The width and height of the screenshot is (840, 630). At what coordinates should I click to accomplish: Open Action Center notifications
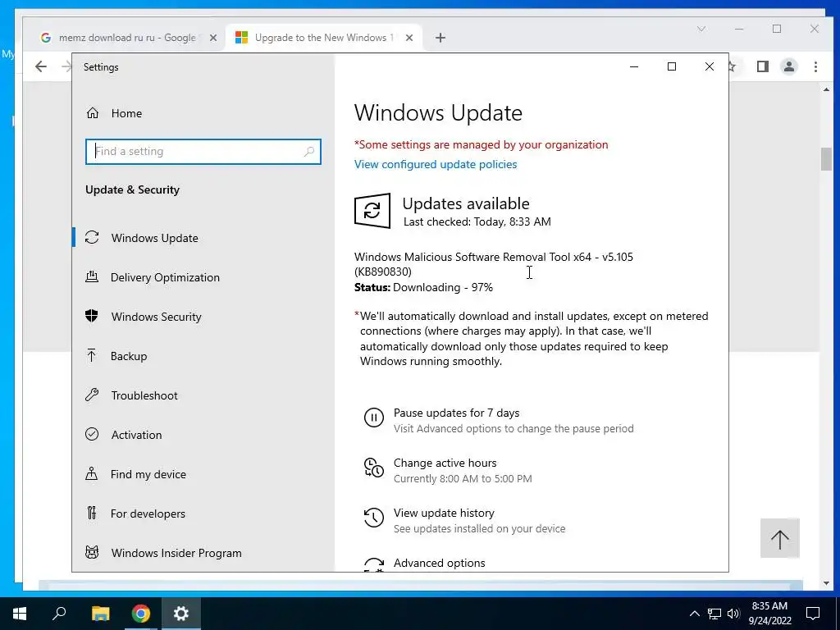[x=813, y=614]
